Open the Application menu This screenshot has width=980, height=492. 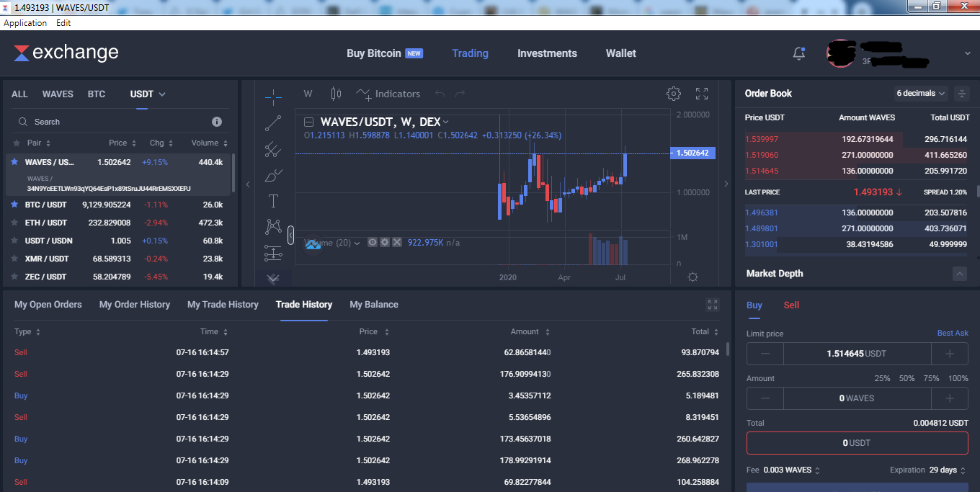25,23
